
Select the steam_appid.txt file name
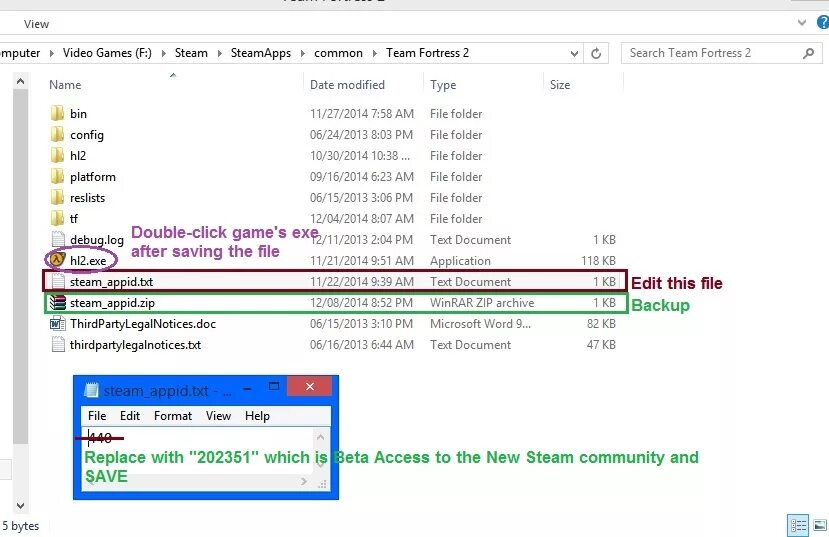coord(112,282)
